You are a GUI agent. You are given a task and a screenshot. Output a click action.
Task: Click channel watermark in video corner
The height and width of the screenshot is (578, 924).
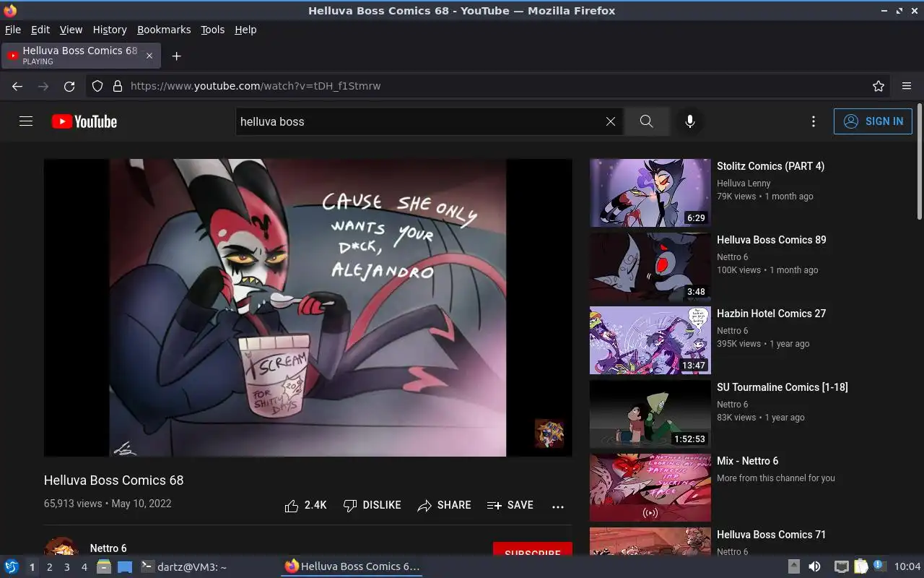click(x=549, y=433)
